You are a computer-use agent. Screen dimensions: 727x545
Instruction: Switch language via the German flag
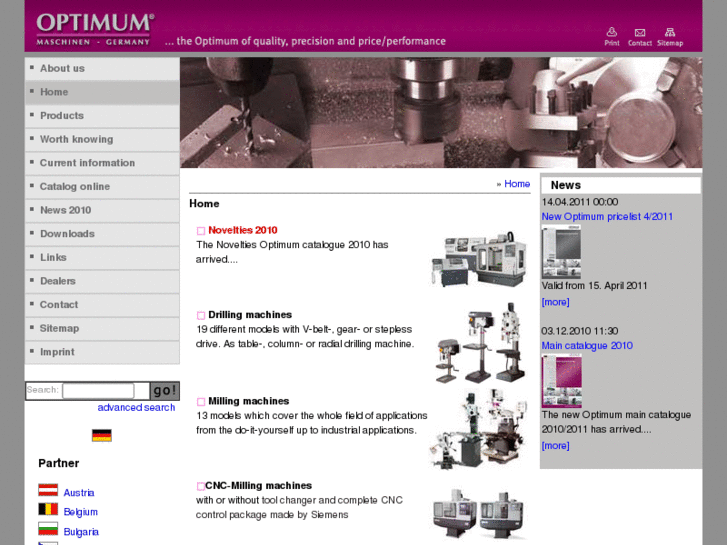(x=102, y=436)
